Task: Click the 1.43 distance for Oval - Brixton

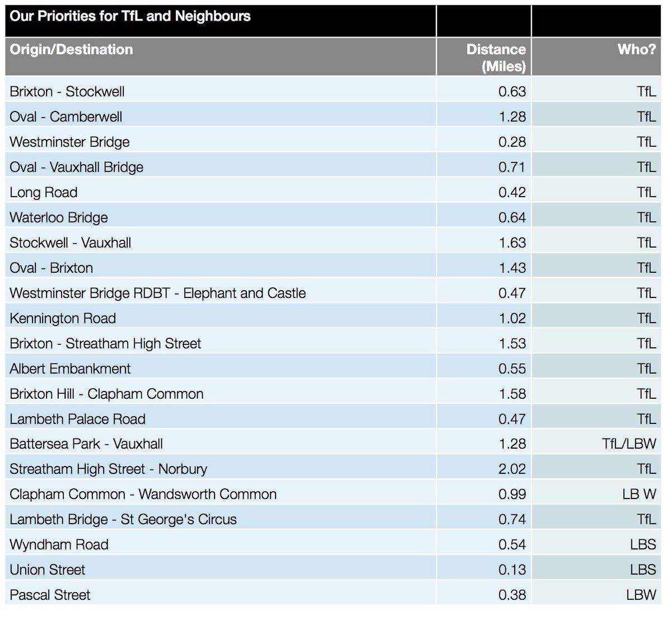Action: pyautogui.click(x=512, y=268)
